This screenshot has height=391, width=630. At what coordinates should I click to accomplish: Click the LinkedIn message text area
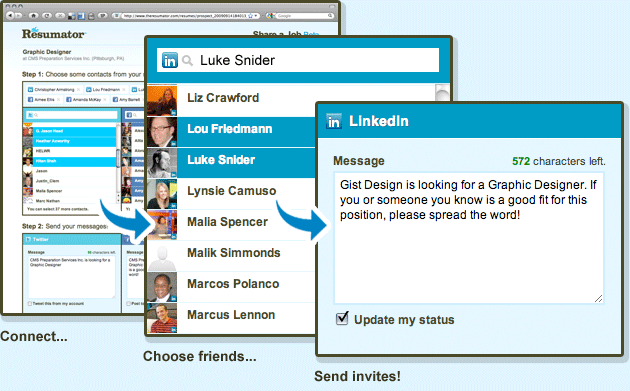click(468, 238)
